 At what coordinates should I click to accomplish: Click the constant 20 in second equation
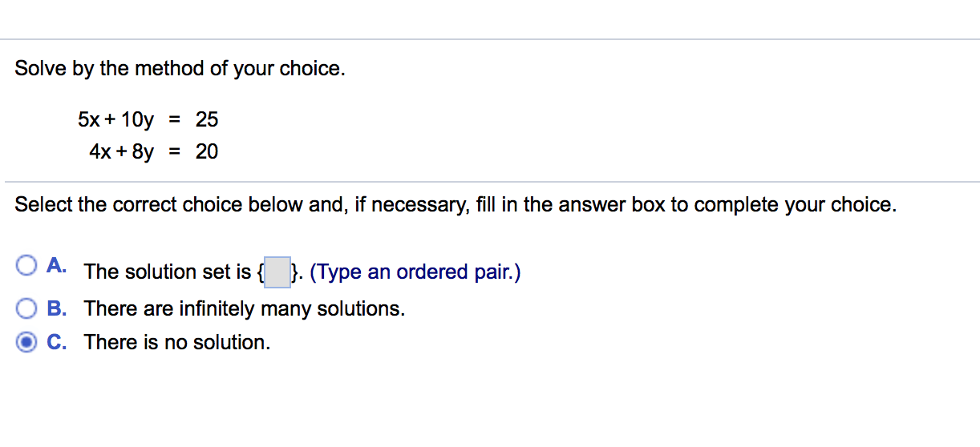click(x=207, y=151)
